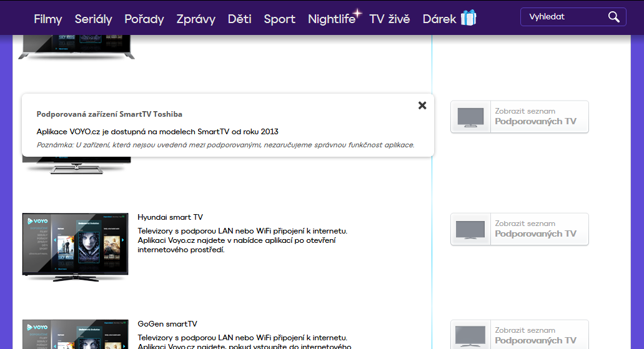Click the Hyundai smart TV thumbnail image
The width and height of the screenshot is (644, 349).
(x=75, y=247)
